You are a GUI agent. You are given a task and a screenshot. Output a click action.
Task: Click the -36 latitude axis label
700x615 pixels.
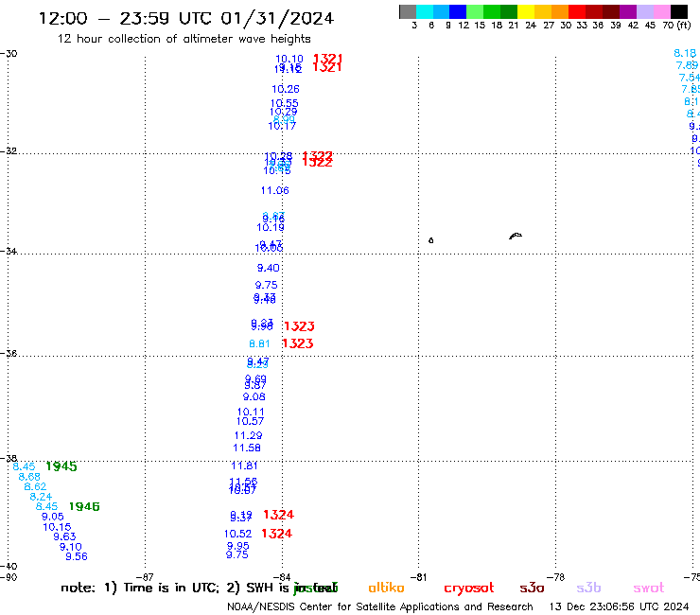point(9,353)
